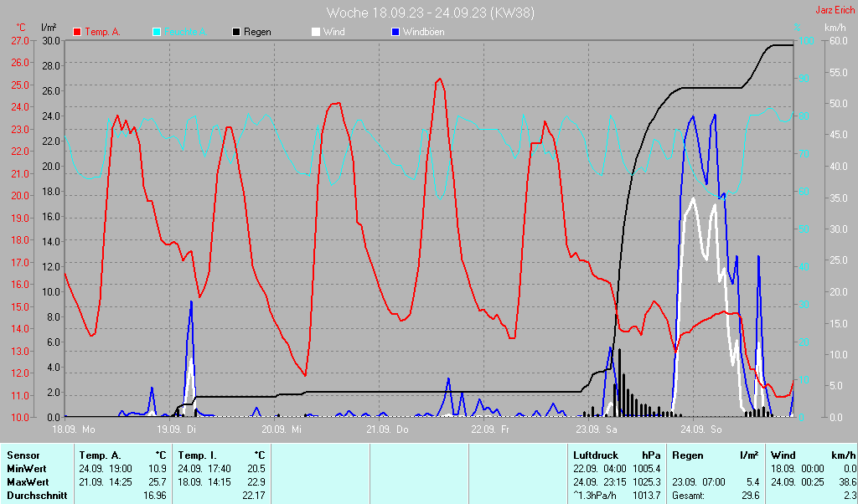Click the Wind maximum value '38.6'
Viewport: 858px width, 504px height.
click(x=847, y=483)
